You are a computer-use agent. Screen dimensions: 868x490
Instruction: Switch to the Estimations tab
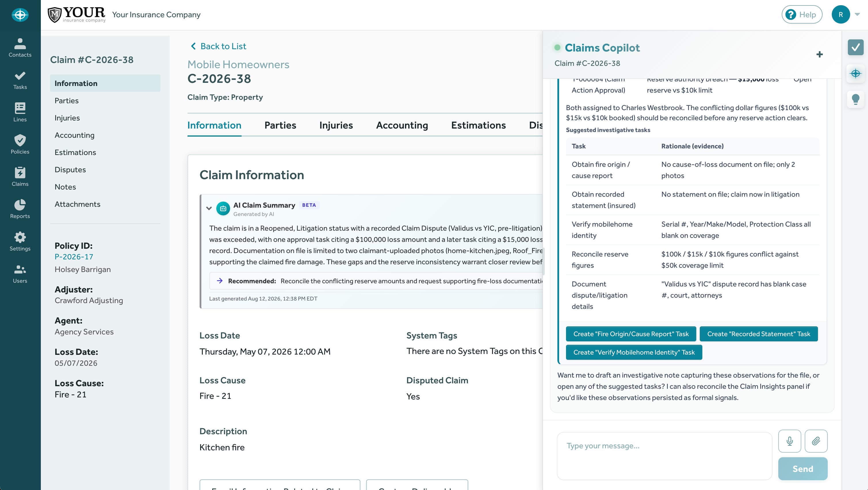point(479,125)
